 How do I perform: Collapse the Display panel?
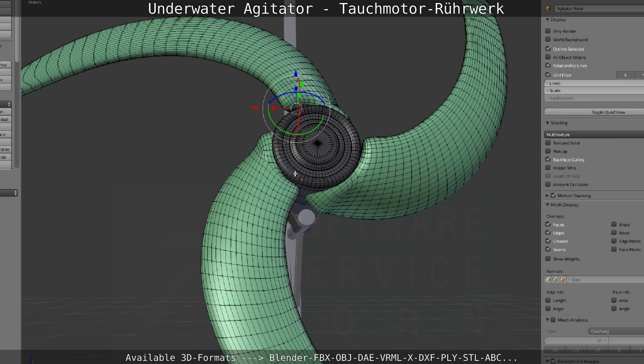pos(547,19)
